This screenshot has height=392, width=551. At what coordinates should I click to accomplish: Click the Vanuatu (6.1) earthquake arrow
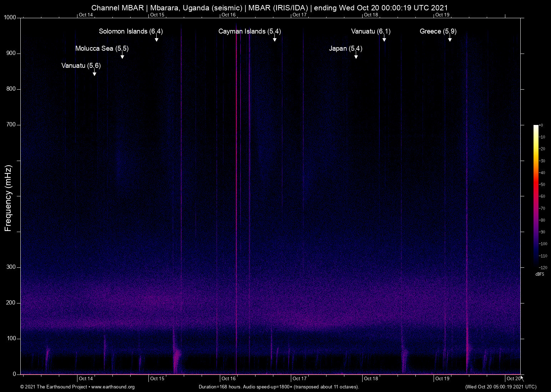pyautogui.click(x=384, y=39)
